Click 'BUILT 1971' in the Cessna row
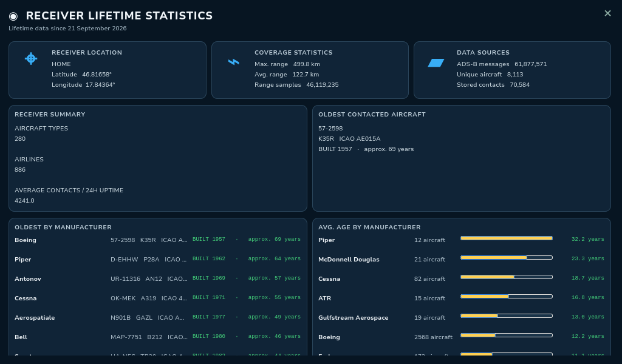 point(209,297)
